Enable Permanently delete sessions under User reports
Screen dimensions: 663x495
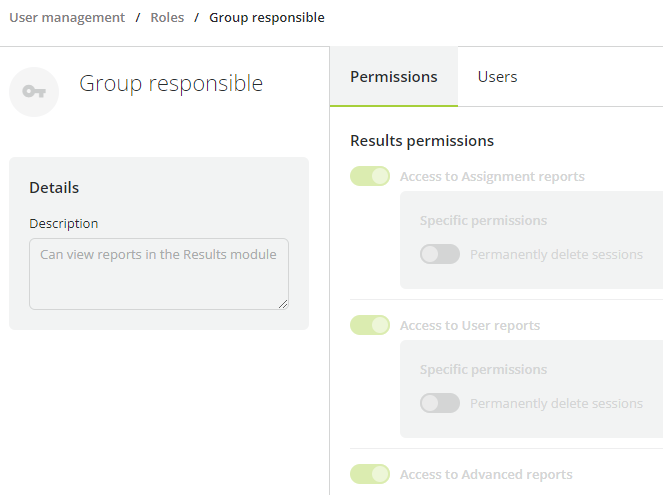click(440, 403)
